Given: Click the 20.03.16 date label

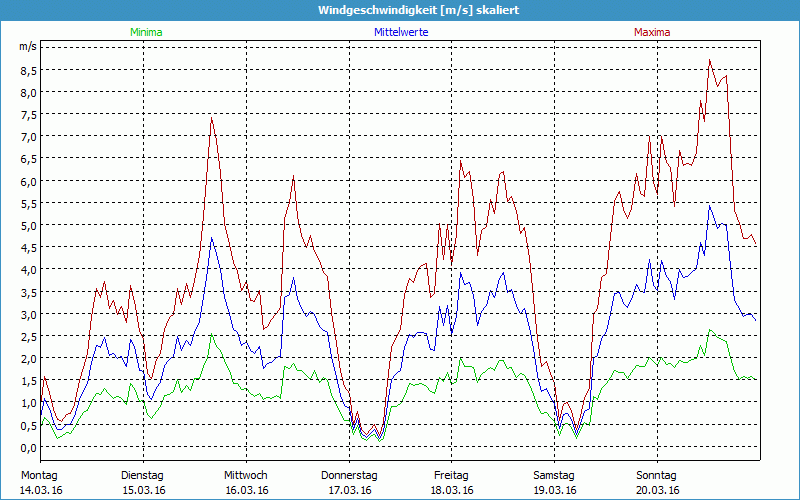Looking at the screenshot, I should click(x=658, y=490).
